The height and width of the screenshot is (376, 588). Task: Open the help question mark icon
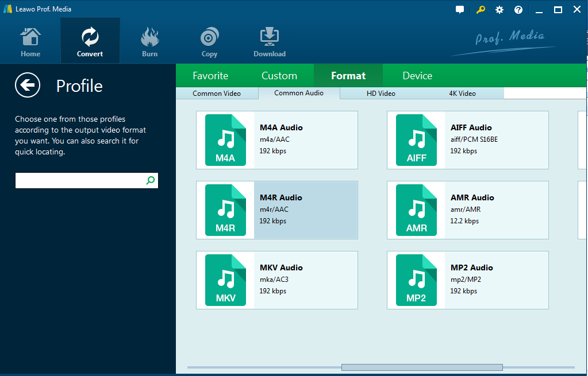coord(518,10)
